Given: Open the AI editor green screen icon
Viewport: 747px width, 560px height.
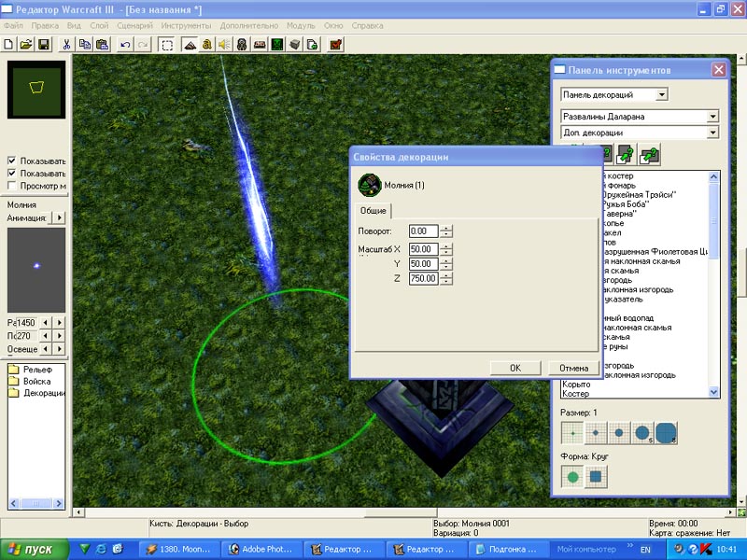Looking at the screenshot, I should (277, 45).
